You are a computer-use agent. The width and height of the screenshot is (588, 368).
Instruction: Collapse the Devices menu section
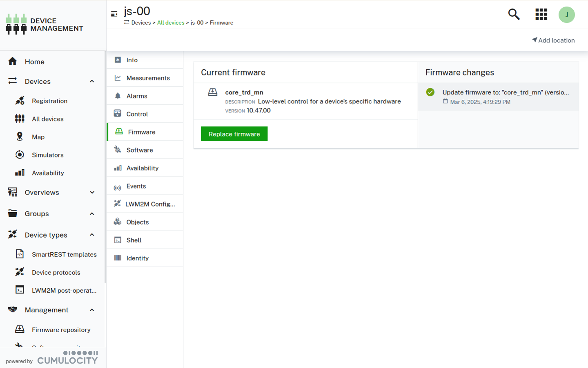92,81
